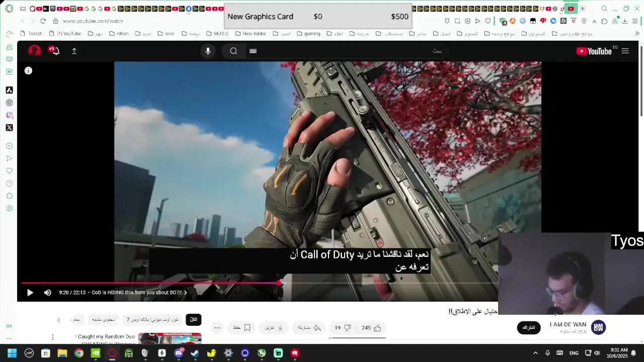Select the كول أوف ديوتي: بلاك أوبس 7 chip

152,320
